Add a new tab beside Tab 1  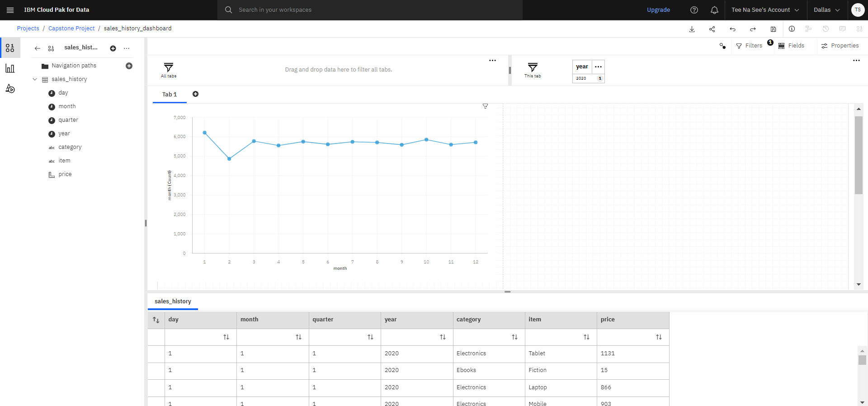click(x=195, y=94)
